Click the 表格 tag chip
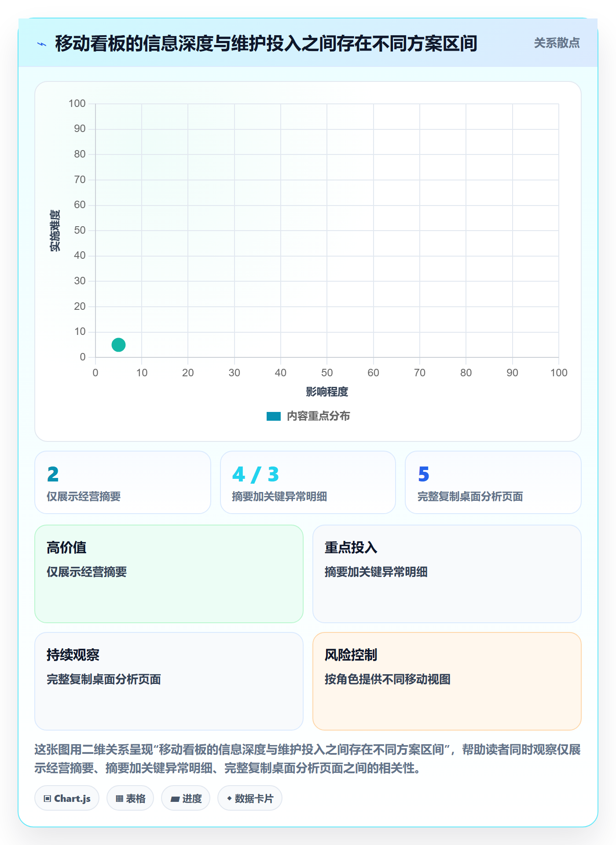 coord(130,798)
